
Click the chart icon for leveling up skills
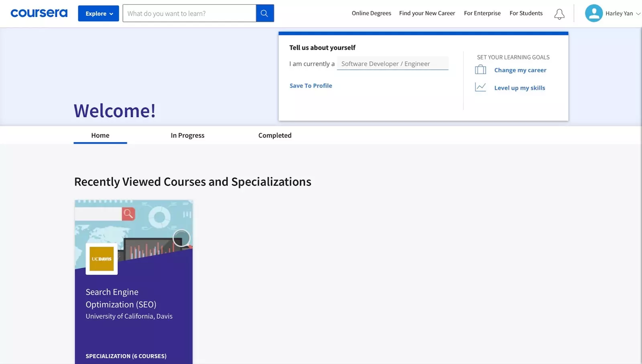pyautogui.click(x=480, y=87)
